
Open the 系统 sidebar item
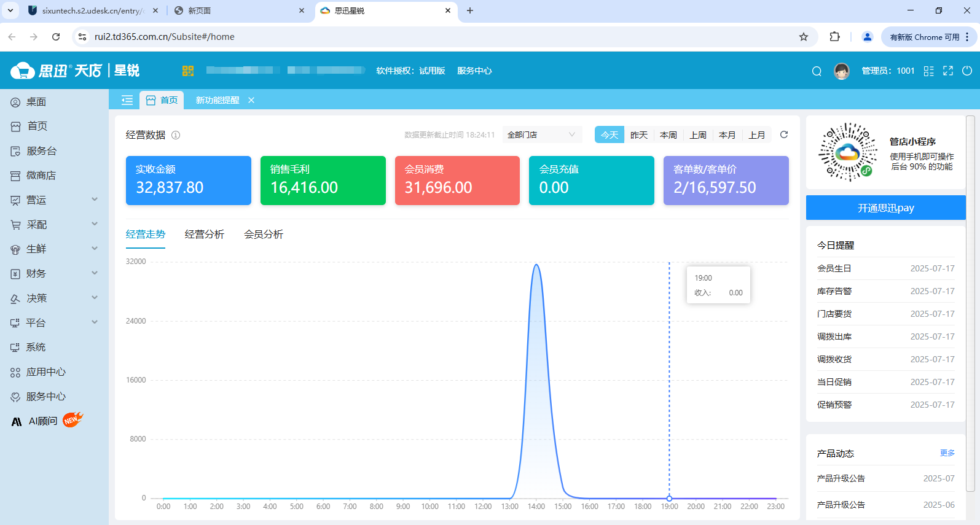[36, 348]
